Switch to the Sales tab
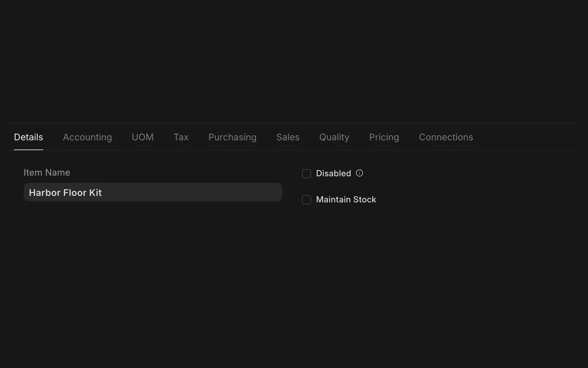Image resolution: width=588 pixels, height=368 pixels. click(288, 137)
